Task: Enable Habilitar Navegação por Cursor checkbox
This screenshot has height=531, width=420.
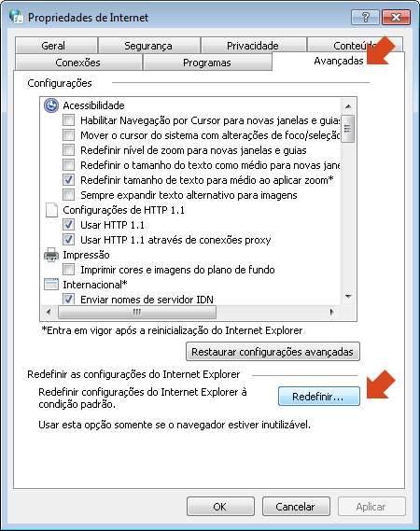Action: 68,120
